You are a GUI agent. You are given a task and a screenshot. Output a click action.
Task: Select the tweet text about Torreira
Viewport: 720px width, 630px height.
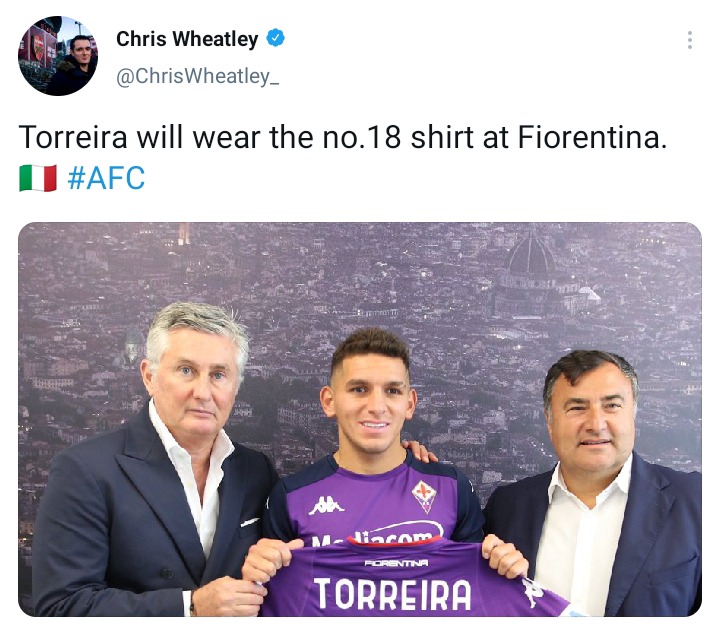[343, 157]
